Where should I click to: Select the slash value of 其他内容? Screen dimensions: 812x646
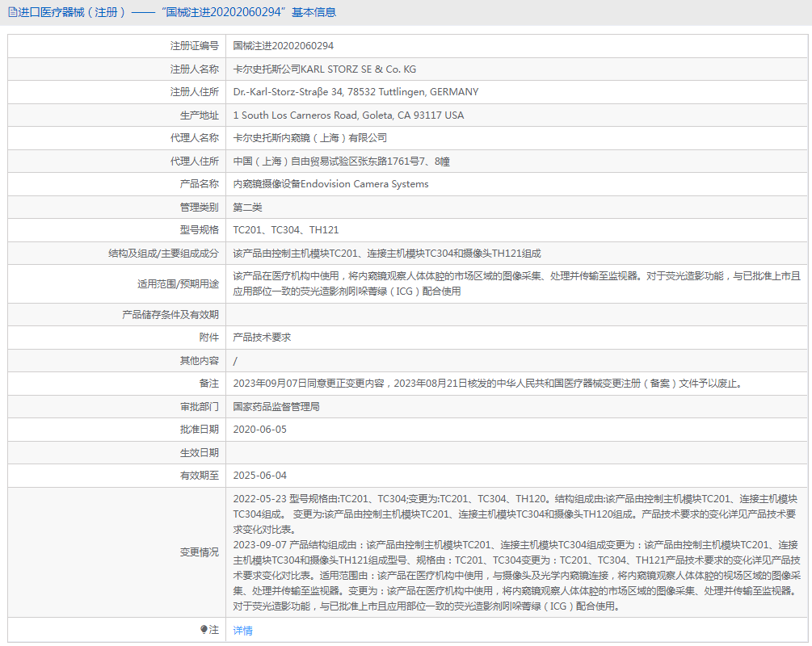(235, 361)
